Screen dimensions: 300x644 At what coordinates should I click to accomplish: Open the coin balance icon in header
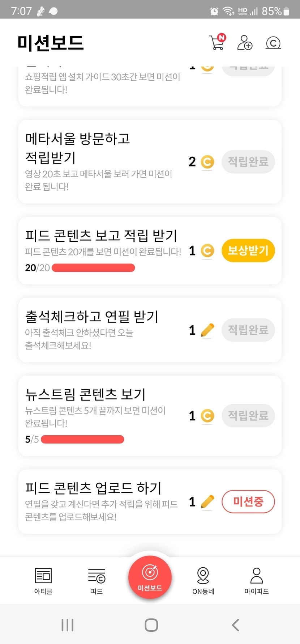273,43
